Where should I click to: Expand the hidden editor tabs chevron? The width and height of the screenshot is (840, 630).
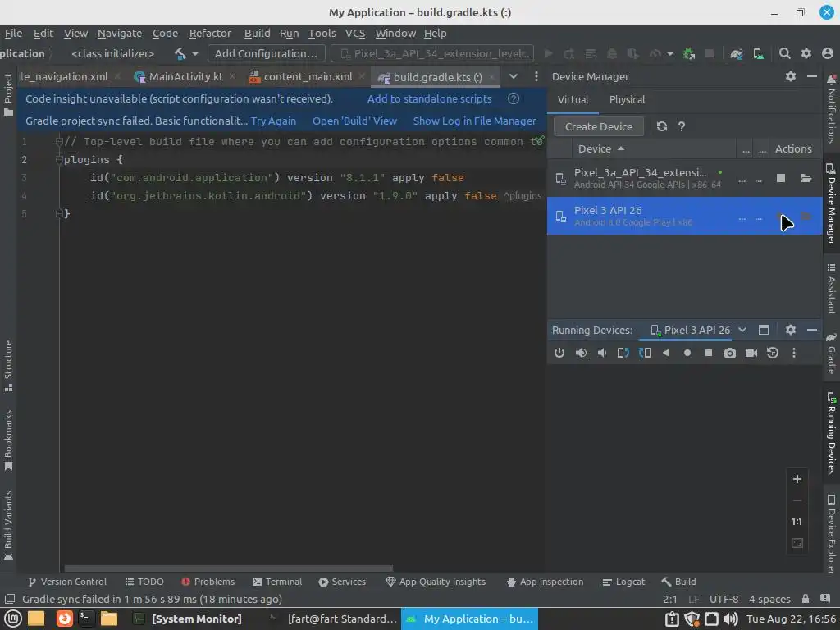[514, 76]
